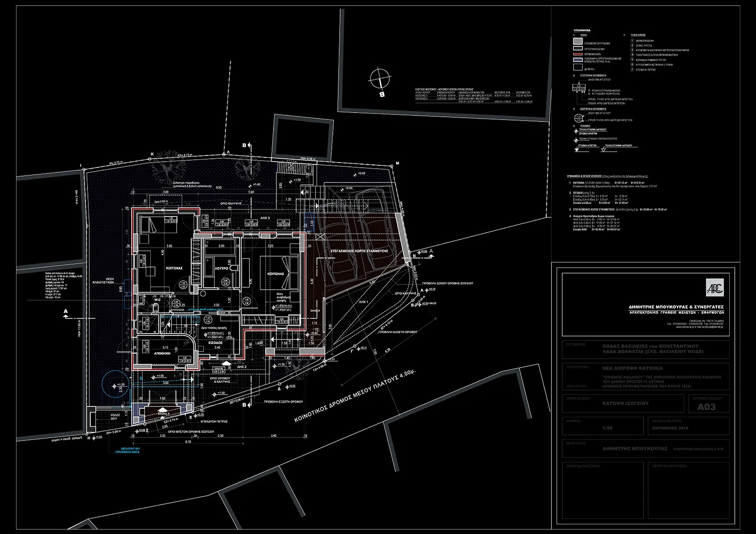Click the A03 drawing number
Screen dimensions: 756x534
(x=706, y=406)
